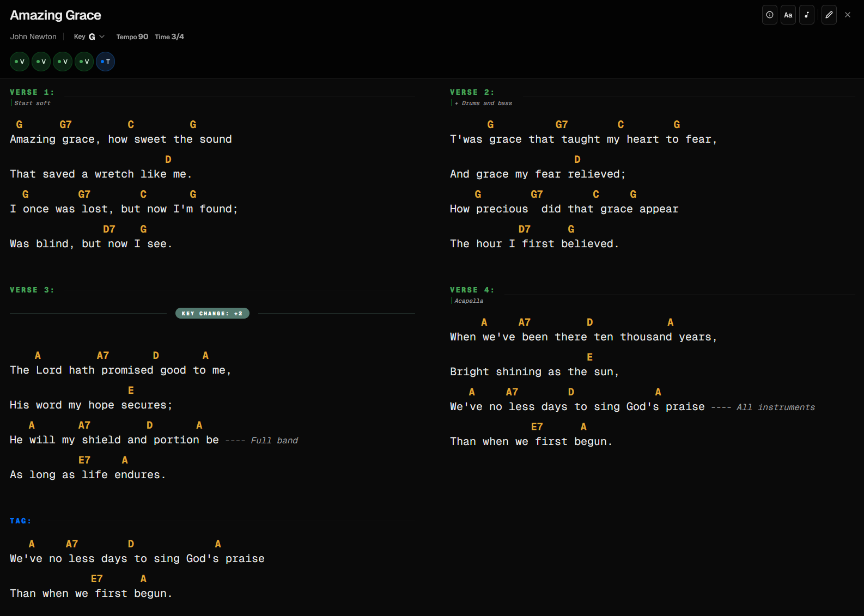Click C chord above 'How precious did that grace'

click(596, 194)
